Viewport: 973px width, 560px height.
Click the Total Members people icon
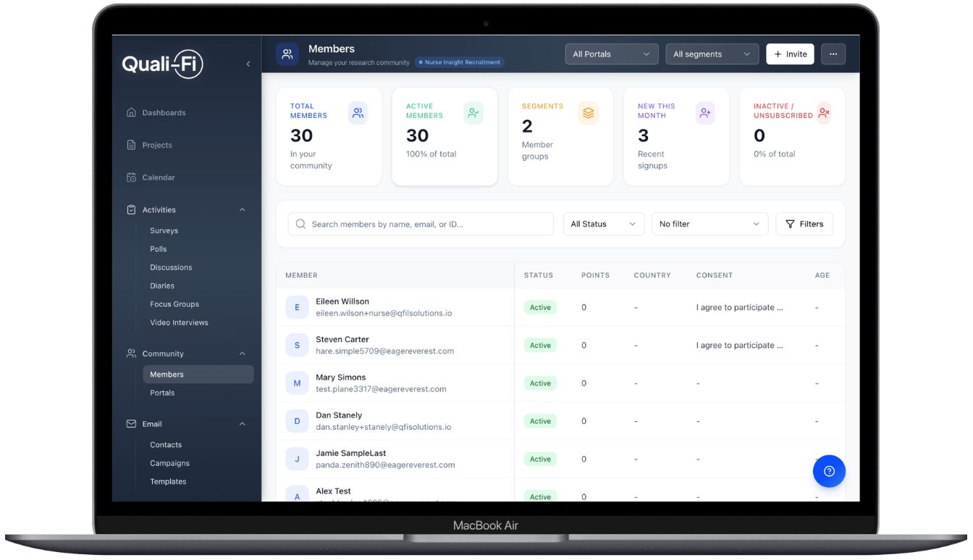click(358, 113)
